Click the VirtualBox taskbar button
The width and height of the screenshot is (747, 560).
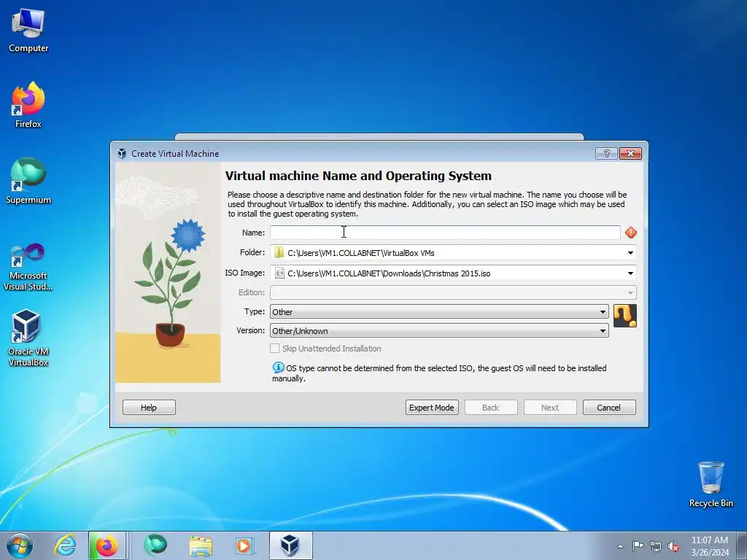[x=290, y=545]
